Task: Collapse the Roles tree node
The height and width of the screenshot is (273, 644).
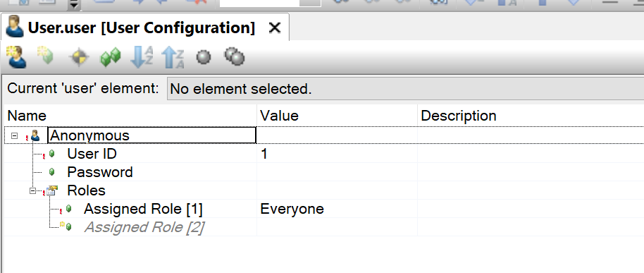Action: click(33, 190)
